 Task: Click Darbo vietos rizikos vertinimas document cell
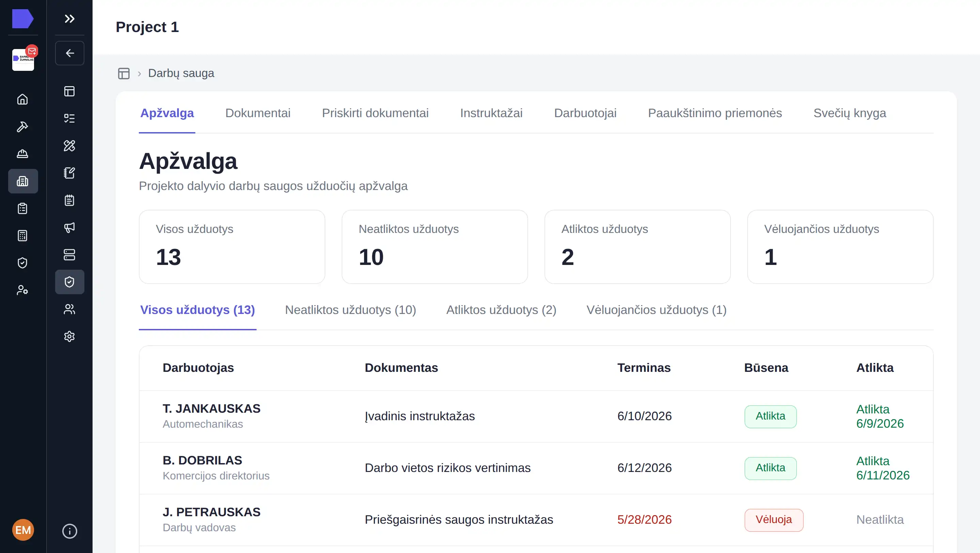point(447,468)
